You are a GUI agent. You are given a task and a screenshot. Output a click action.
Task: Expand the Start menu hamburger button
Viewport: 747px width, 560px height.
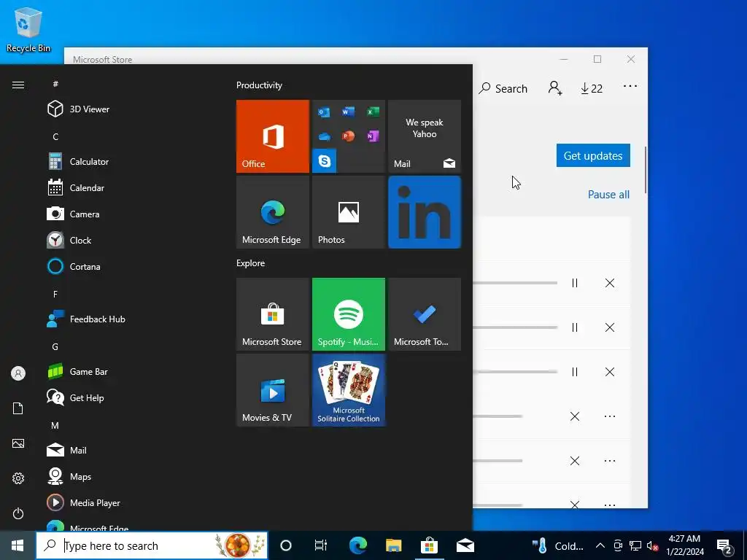pos(18,85)
